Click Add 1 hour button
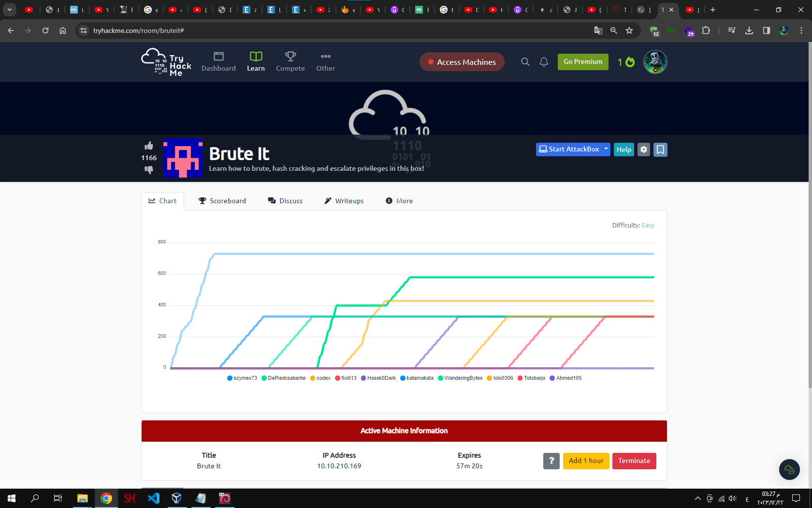The width and height of the screenshot is (812, 508). [586, 461]
